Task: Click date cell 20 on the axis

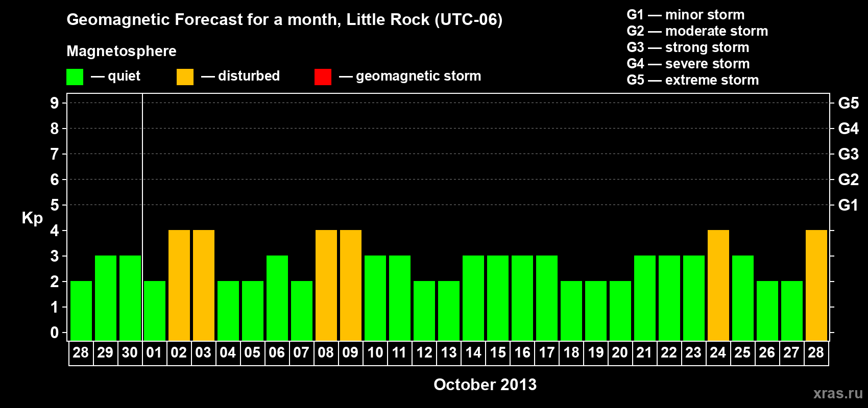Action: click(620, 353)
